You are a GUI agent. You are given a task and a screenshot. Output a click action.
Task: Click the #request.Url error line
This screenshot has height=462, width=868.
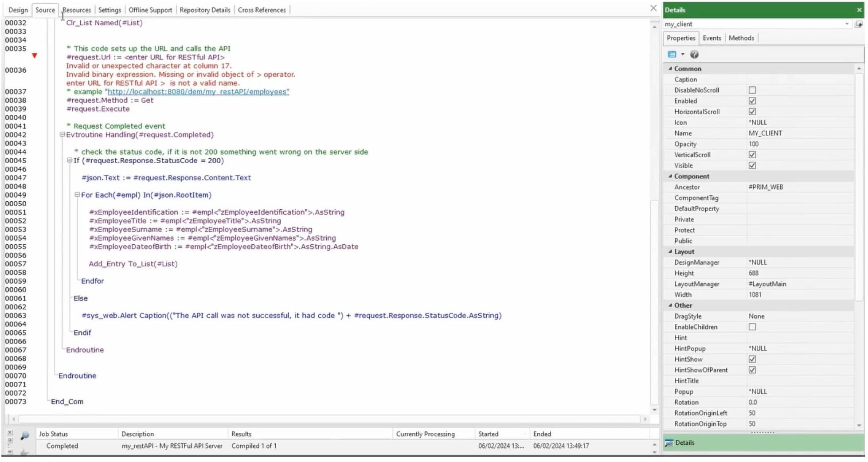[x=145, y=57]
